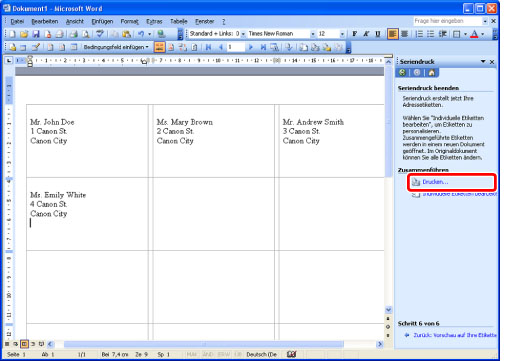
Task: Click the spelling check icon
Action: tap(99, 34)
